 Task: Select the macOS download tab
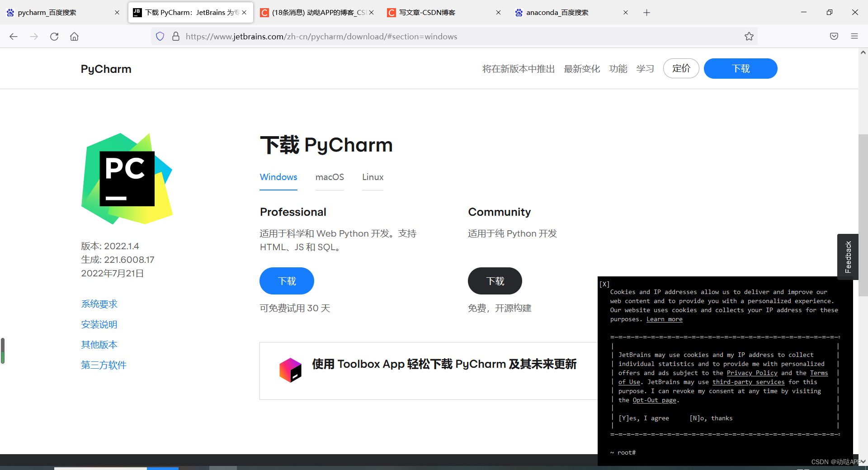tap(330, 177)
